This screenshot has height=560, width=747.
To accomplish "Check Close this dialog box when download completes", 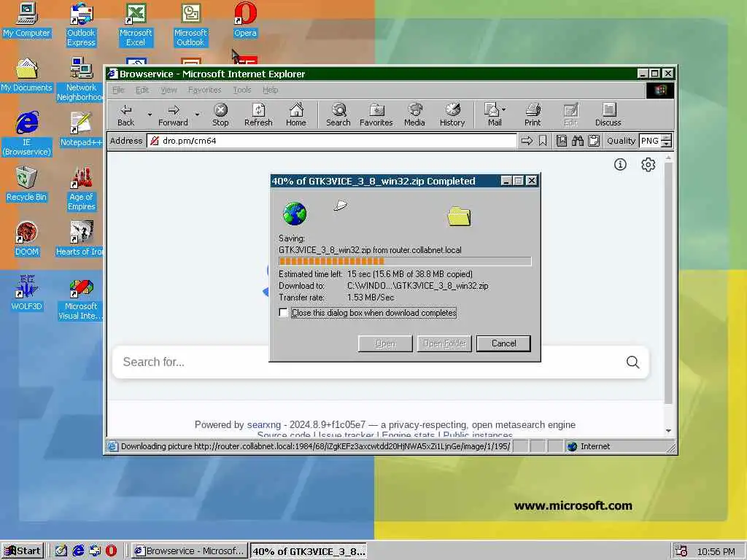I will (284, 313).
